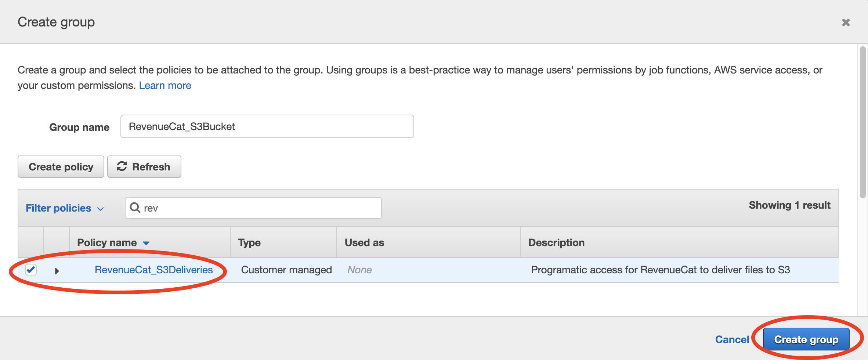Click the Refresh icon
This screenshot has width=868, height=360.
[x=122, y=166]
